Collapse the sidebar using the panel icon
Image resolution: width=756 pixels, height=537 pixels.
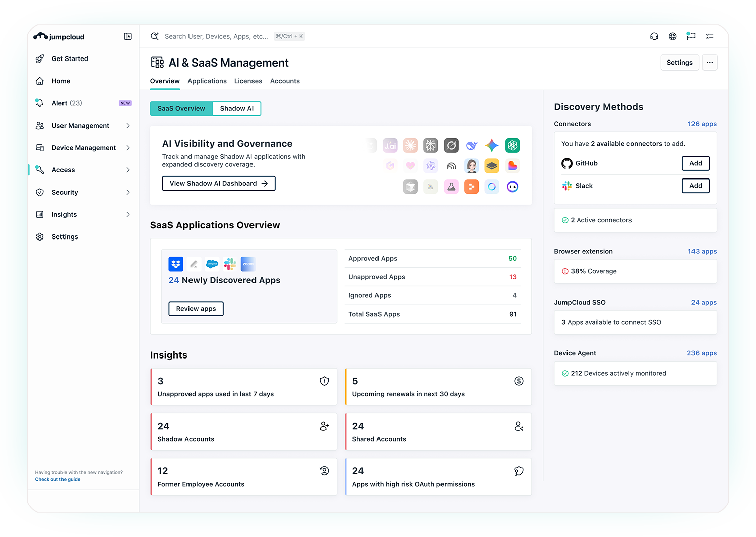pos(128,36)
